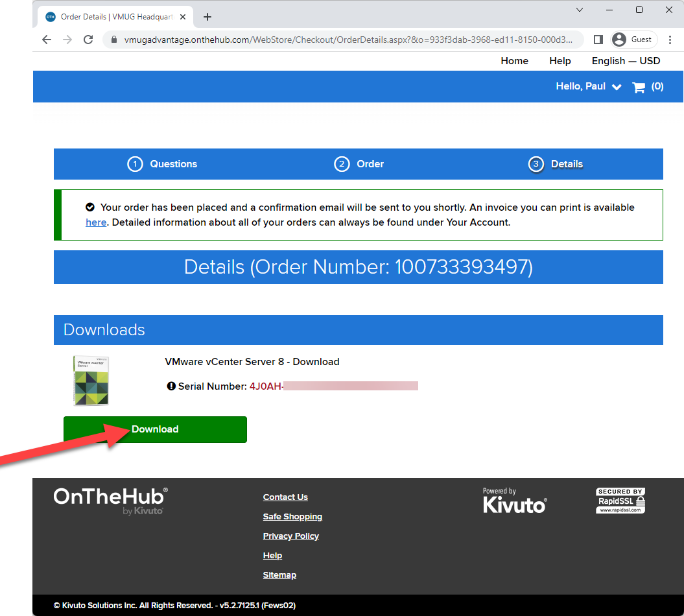Image resolution: width=684 pixels, height=616 pixels.
Task: Click the Kivuto Solutions copyright text
Action: tap(174, 606)
